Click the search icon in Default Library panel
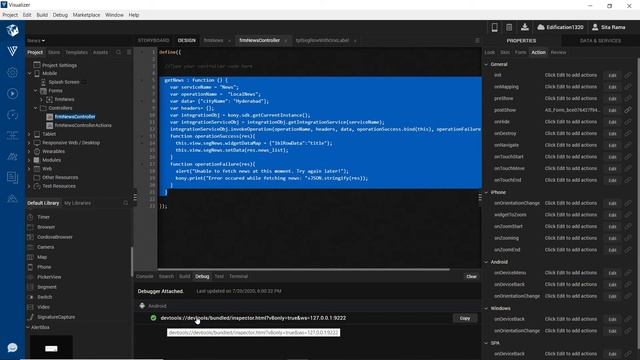The height and width of the screenshot is (360, 640). 126,203
